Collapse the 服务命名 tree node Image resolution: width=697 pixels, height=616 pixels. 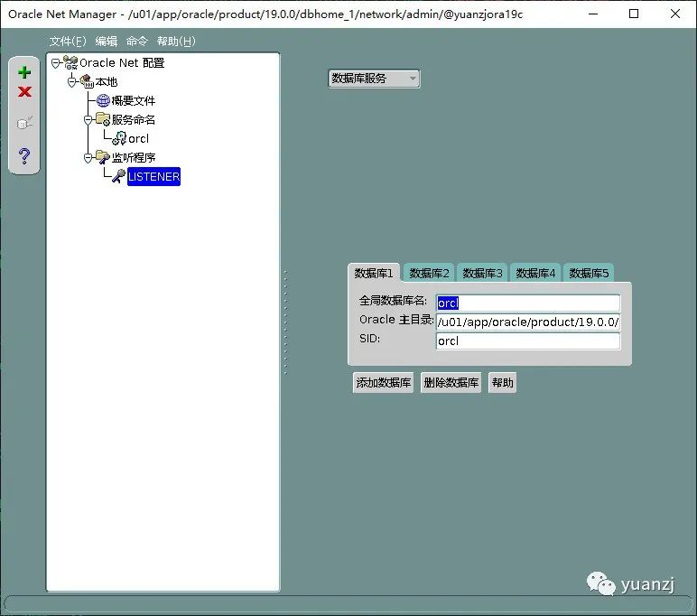88,120
